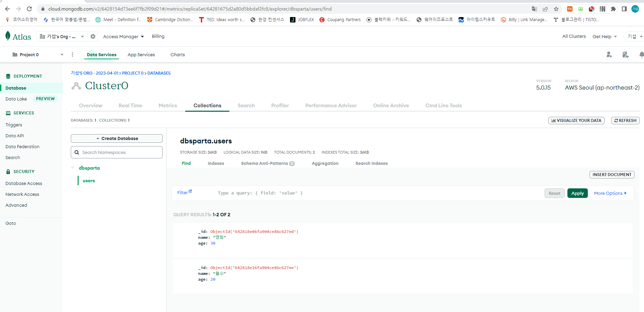Screen dimensions: 644x312
Task: Open the JOBFLEX bookmark
Action: [x=302, y=20]
